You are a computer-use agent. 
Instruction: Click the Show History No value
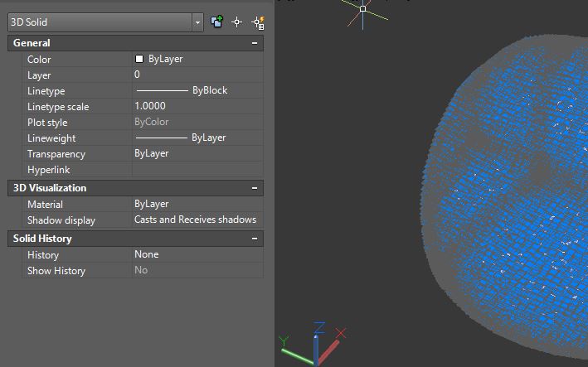coord(197,270)
